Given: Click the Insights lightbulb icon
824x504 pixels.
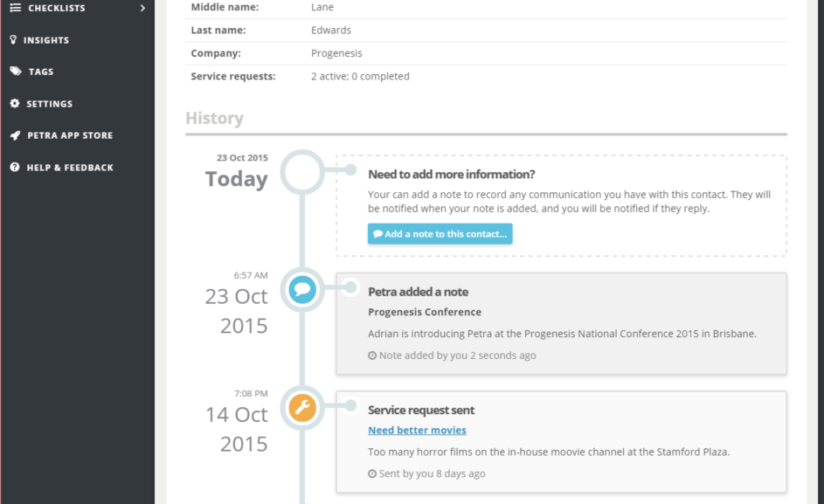Looking at the screenshot, I should 14,40.
